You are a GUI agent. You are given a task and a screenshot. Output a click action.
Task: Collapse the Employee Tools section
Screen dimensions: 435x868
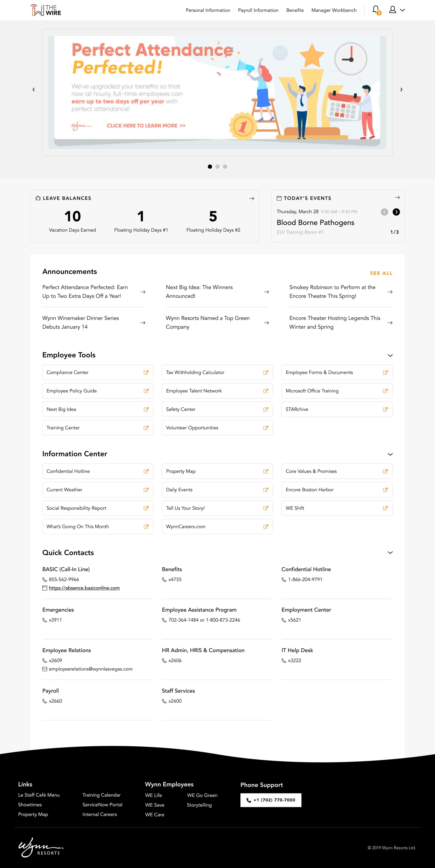click(390, 355)
